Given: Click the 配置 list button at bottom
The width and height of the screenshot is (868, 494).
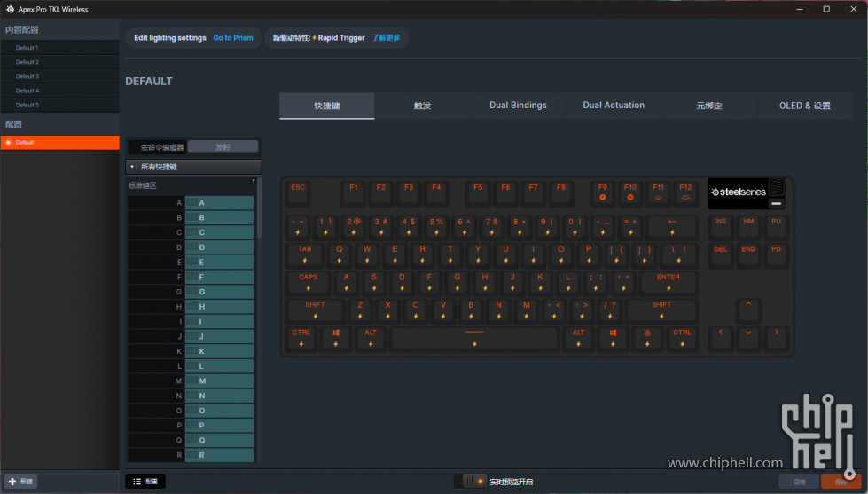Looking at the screenshot, I should tap(145, 482).
